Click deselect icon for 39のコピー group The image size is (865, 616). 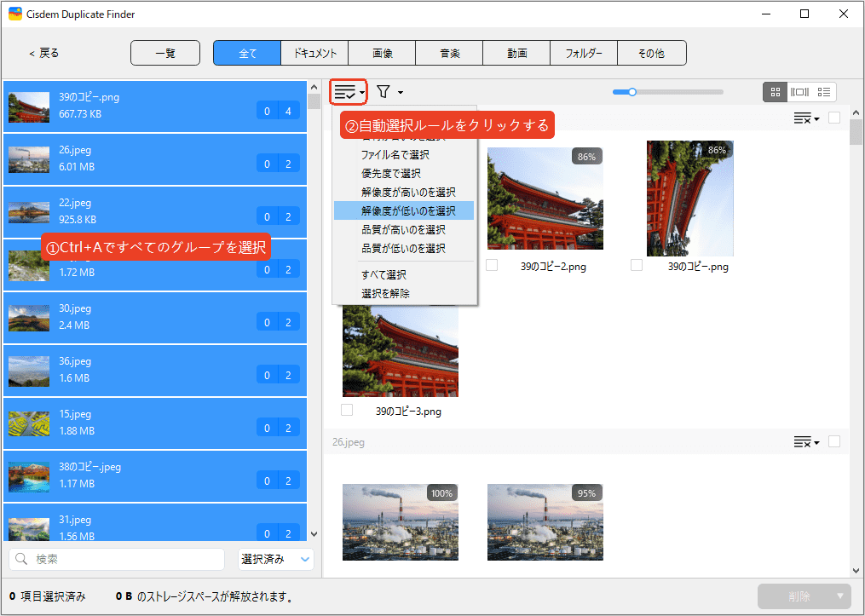[802, 118]
